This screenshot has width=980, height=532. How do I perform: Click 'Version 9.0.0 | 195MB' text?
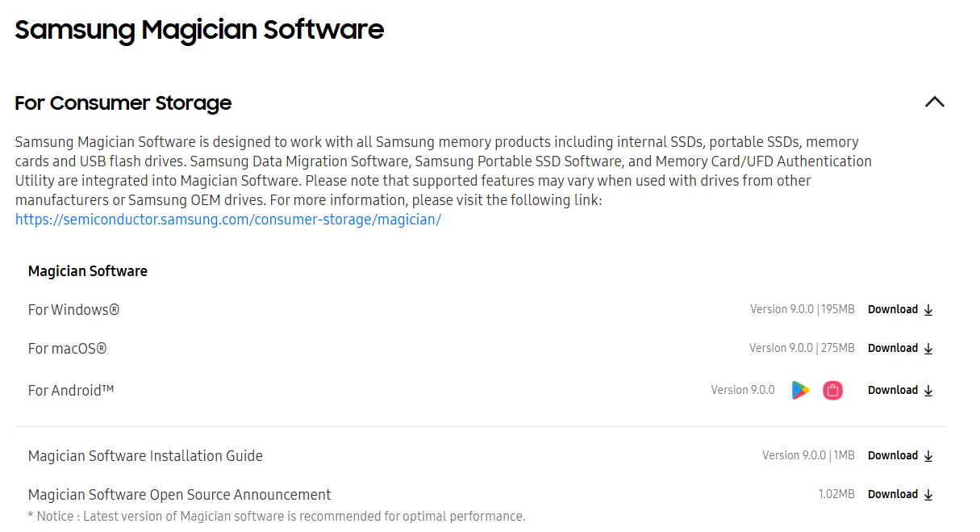pos(802,310)
